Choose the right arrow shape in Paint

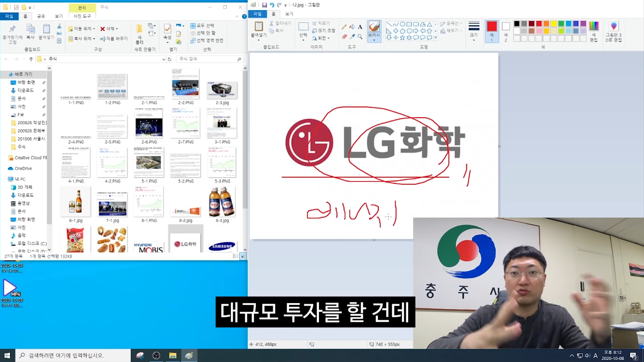[x=416, y=31]
